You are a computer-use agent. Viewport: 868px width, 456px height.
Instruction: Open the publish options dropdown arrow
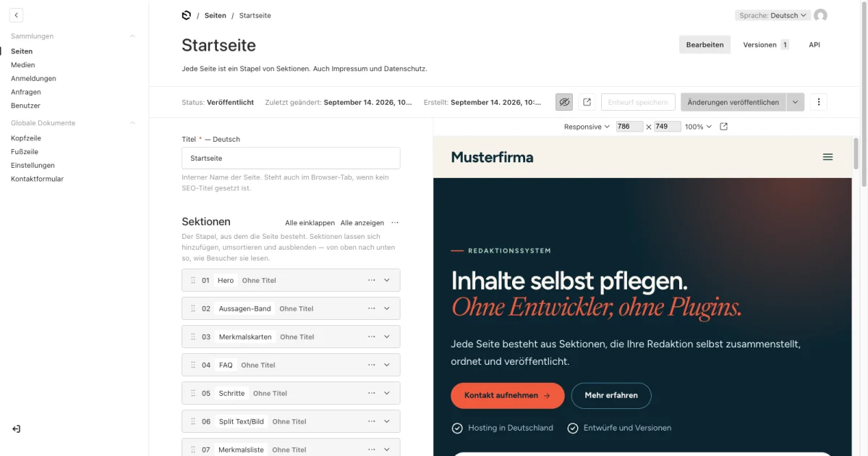point(796,102)
